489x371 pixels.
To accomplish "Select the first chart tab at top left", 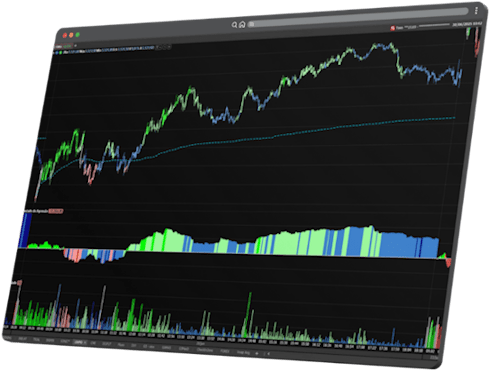I will 59,46.
